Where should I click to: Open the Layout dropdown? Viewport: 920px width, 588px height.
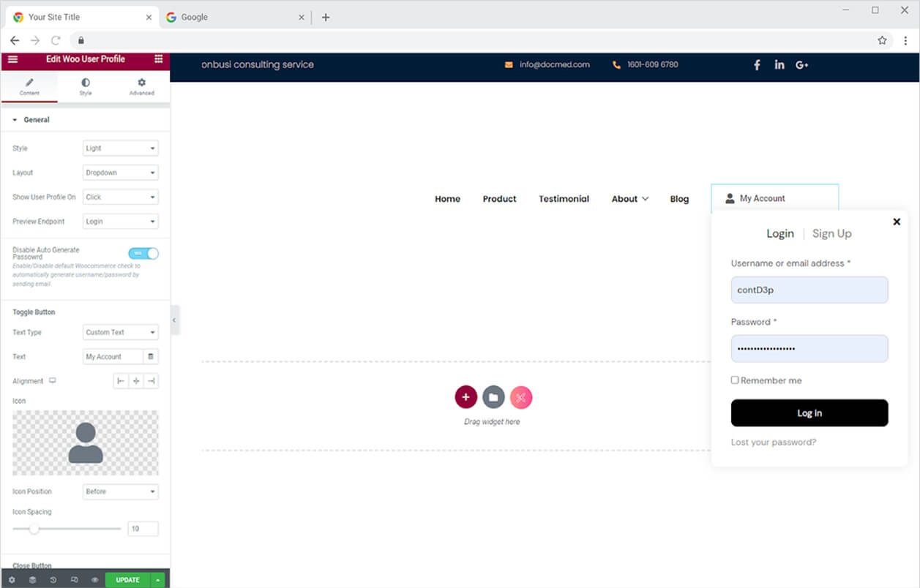121,173
